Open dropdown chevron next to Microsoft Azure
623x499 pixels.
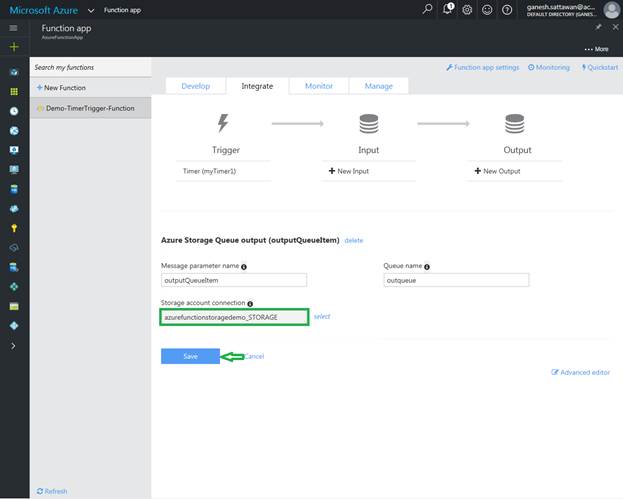click(x=90, y=9)
